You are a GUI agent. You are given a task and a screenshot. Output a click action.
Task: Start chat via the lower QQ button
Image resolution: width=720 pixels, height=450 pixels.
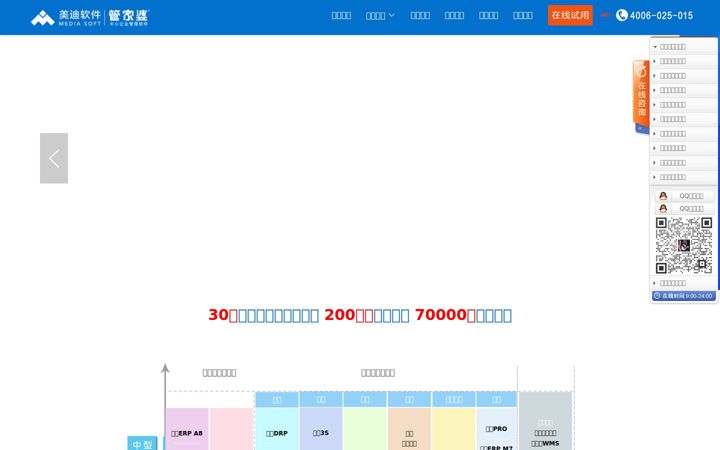685,209
